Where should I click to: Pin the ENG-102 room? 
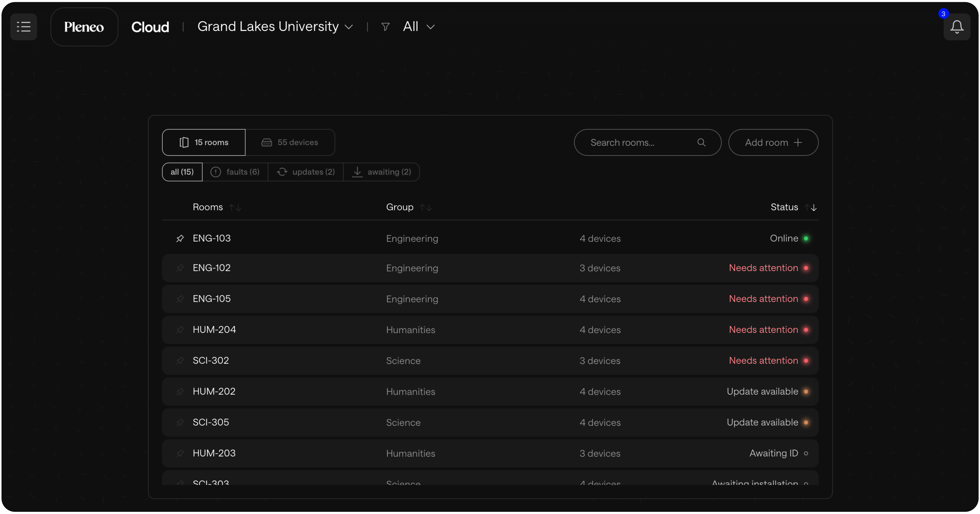180,268
